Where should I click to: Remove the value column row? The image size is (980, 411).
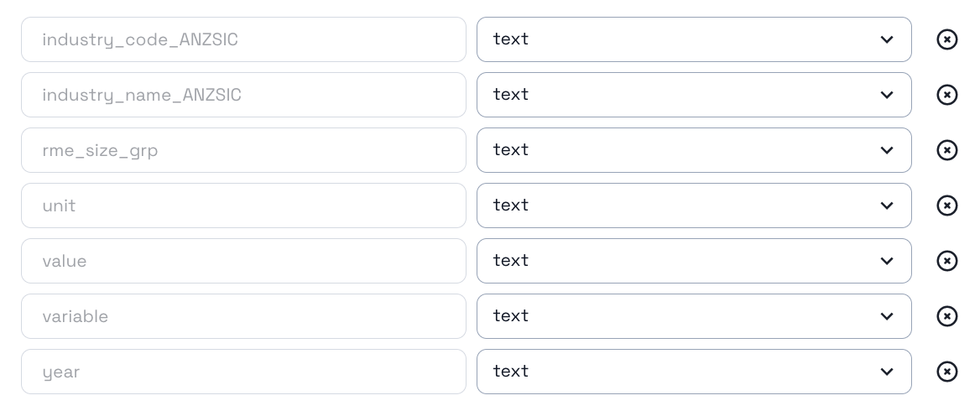tap(946, 261)
